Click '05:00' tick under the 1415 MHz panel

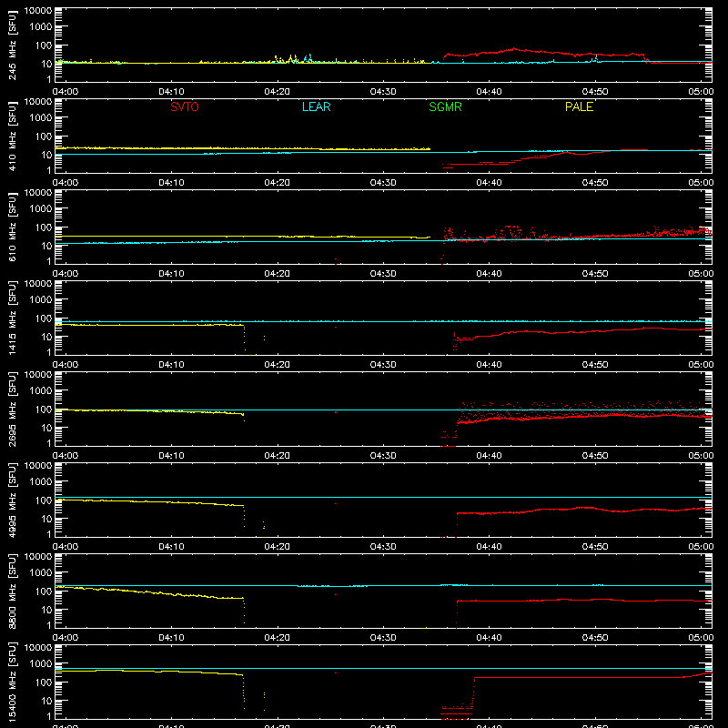[701, 365]
